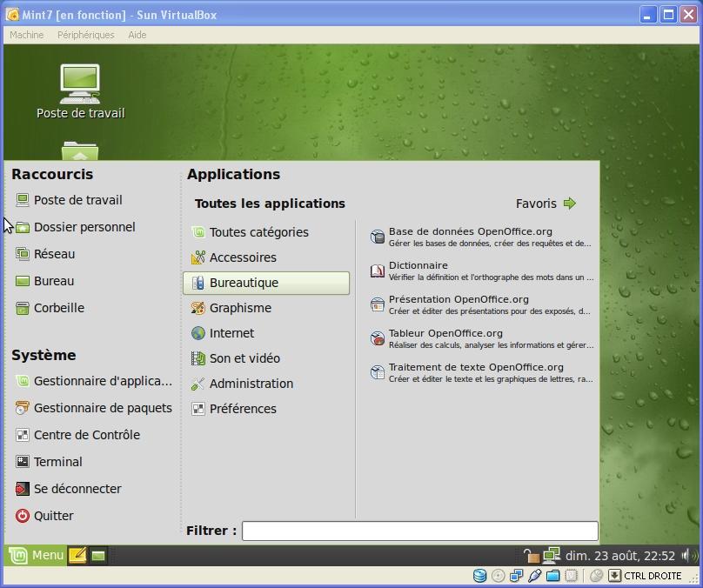Open Poste de travail shortcut in menu
This screenshot has width=703, height=588.
click(69, 200)
